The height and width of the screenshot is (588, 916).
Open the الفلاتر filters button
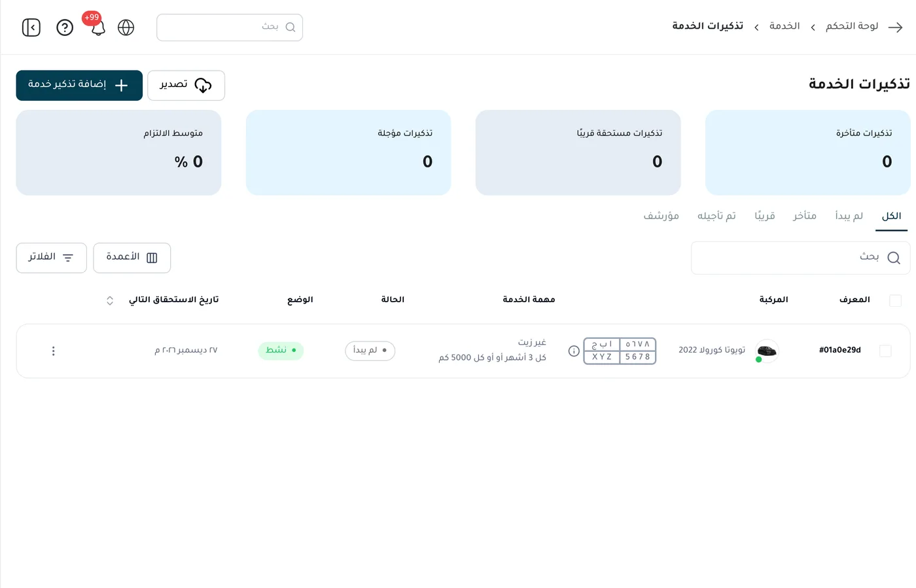(x=52, y=258)
